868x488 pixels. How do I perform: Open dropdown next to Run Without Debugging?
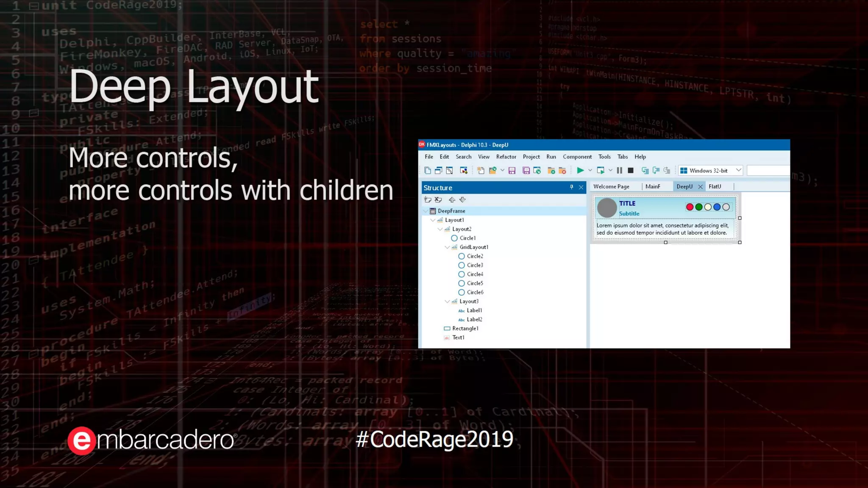[x=610, y=170]
